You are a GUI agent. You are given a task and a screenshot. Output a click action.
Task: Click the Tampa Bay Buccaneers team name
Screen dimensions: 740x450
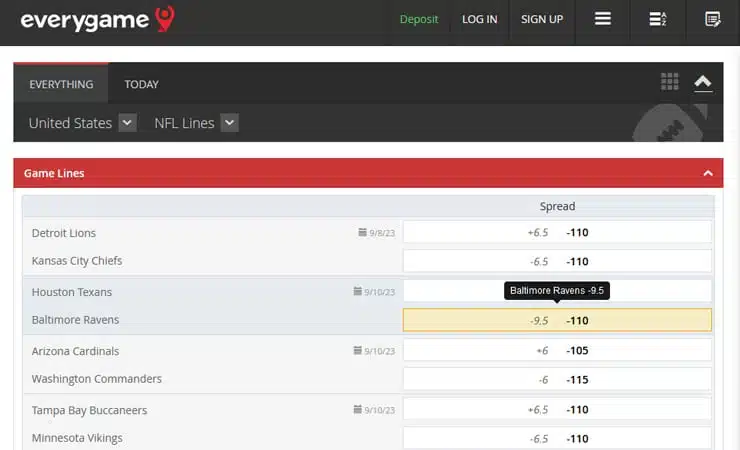tap(90, 410)
